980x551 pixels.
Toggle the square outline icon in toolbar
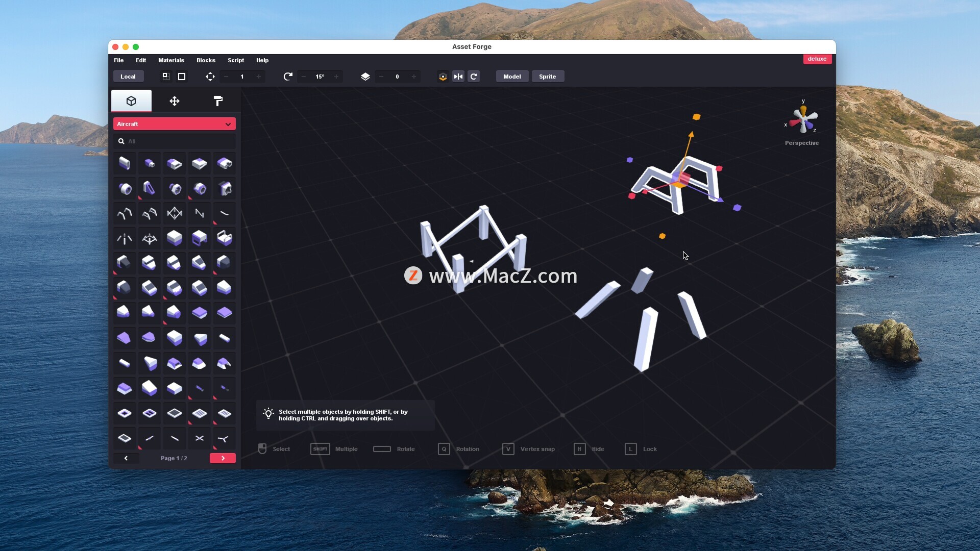(x=182, y=77)
